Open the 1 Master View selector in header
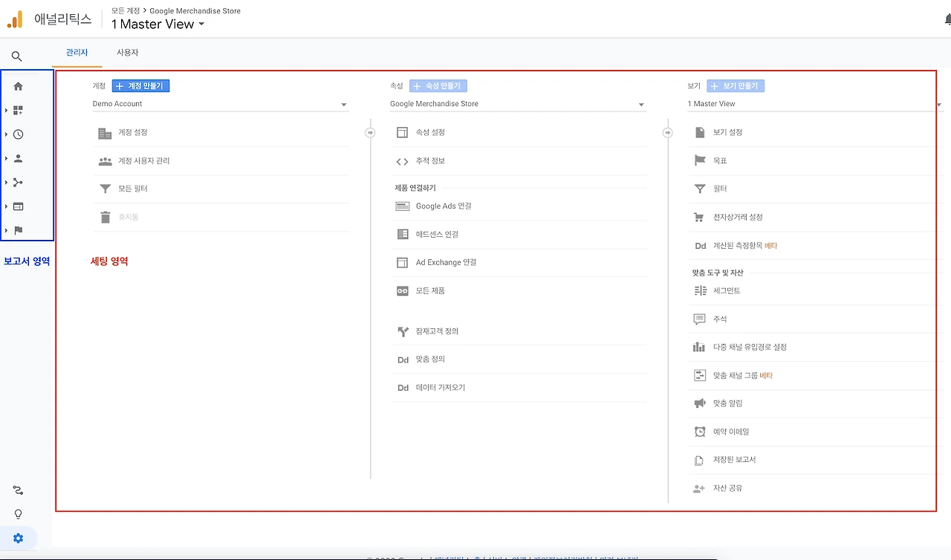This screenshot has height=560, width=951. [158, 24]
